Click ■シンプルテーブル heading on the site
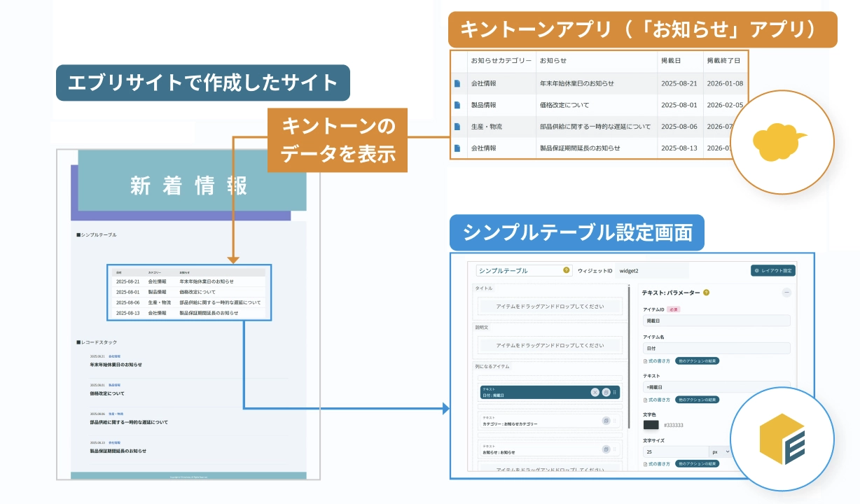This screenshot has width=860, height=504. (97, 234)
